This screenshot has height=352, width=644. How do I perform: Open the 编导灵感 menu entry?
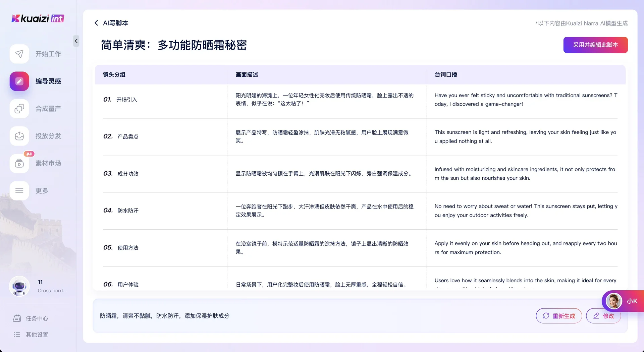[x=48, y=81]
